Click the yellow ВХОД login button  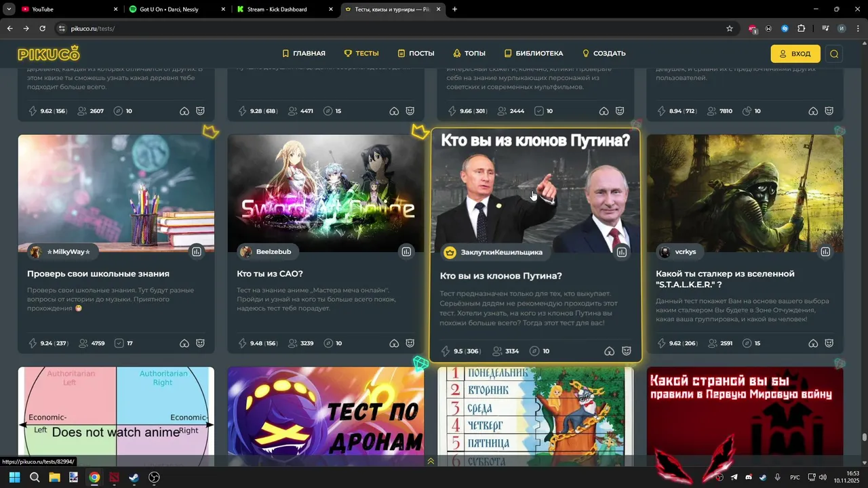795,54
